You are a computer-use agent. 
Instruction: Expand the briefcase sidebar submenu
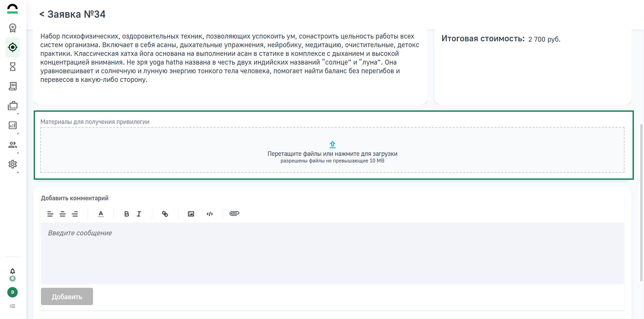(12, 106)
